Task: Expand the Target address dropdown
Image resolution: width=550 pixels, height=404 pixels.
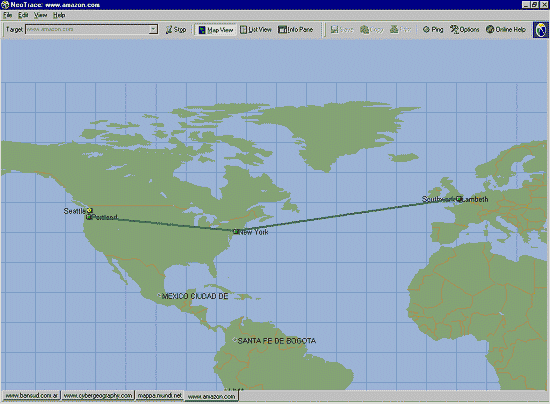Action: click(153, 29)
